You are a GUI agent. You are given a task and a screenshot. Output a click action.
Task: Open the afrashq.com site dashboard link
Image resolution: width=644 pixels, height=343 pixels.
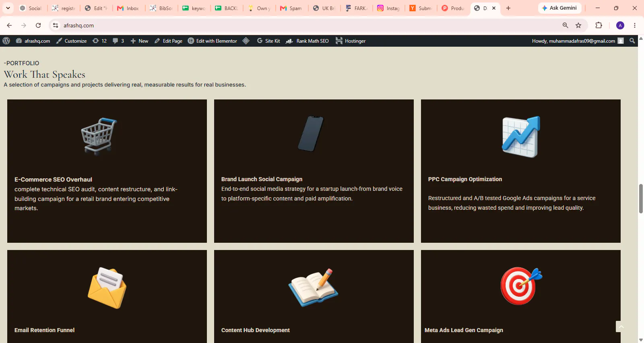point(33,41)
